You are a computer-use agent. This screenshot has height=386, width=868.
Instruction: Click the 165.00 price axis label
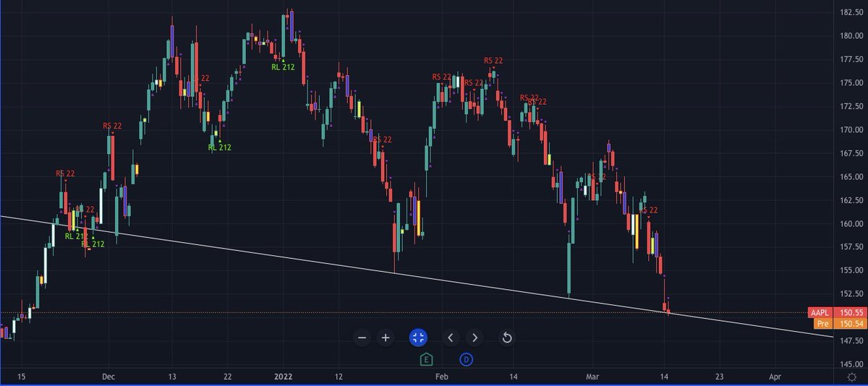851,177
